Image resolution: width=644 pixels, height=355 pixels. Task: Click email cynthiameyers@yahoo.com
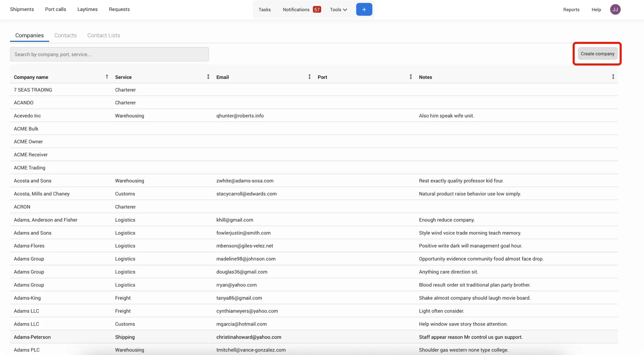coord(247,311)
